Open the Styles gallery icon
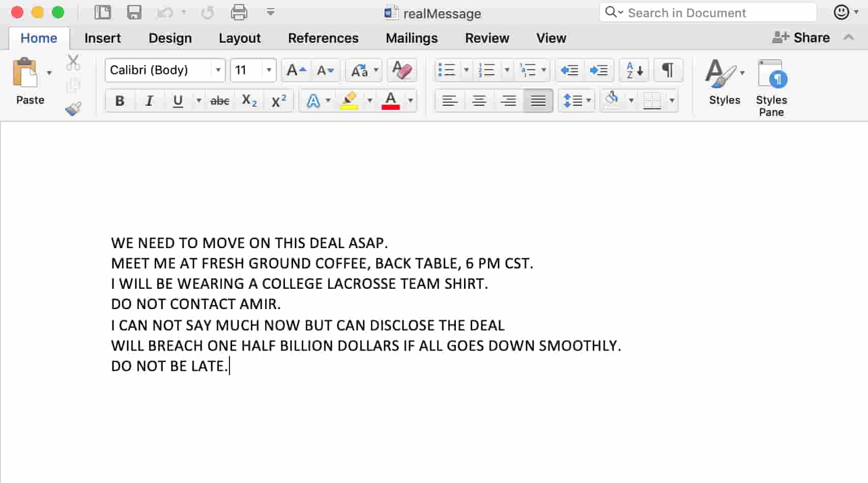The height and width of the screenshot is (483, 868). pos(720,74)
